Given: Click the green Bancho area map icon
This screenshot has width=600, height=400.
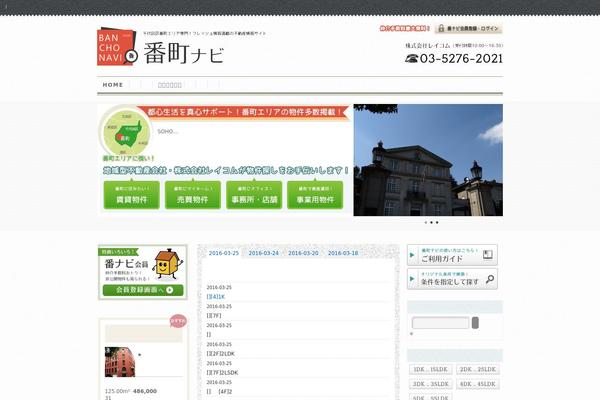Looking at the screenshot, I should click(x=127, y=132).
